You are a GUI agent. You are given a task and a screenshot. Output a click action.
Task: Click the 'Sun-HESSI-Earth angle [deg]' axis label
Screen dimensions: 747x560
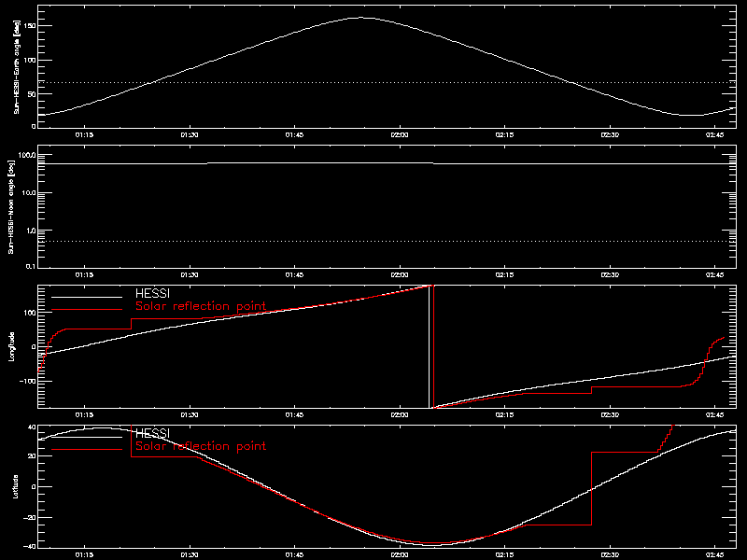click(17, 67)
